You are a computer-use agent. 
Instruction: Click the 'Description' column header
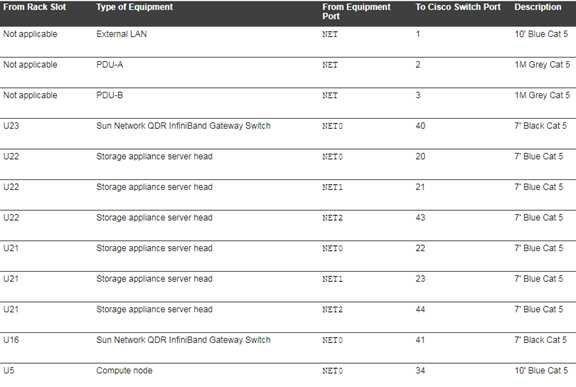click(538, 7)
